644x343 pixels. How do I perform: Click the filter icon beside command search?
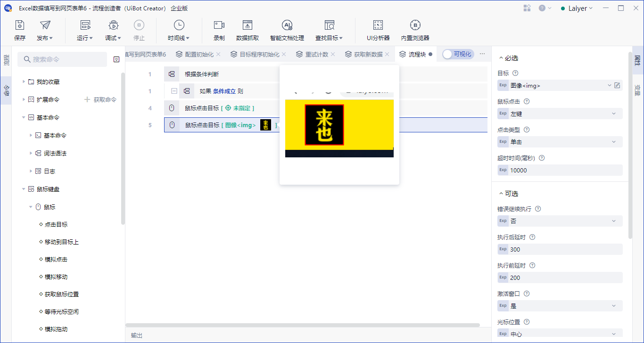click(116, 59)
